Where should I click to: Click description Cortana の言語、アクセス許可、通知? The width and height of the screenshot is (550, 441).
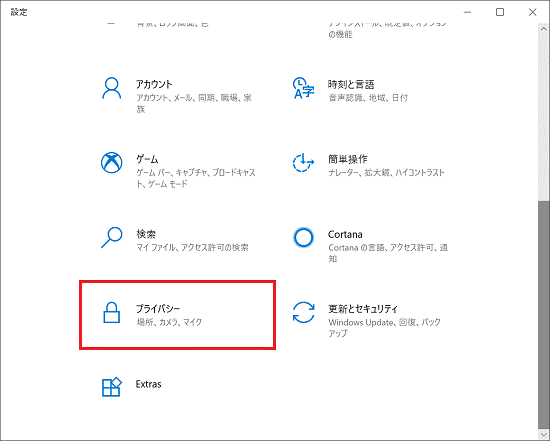click(388, 253)
